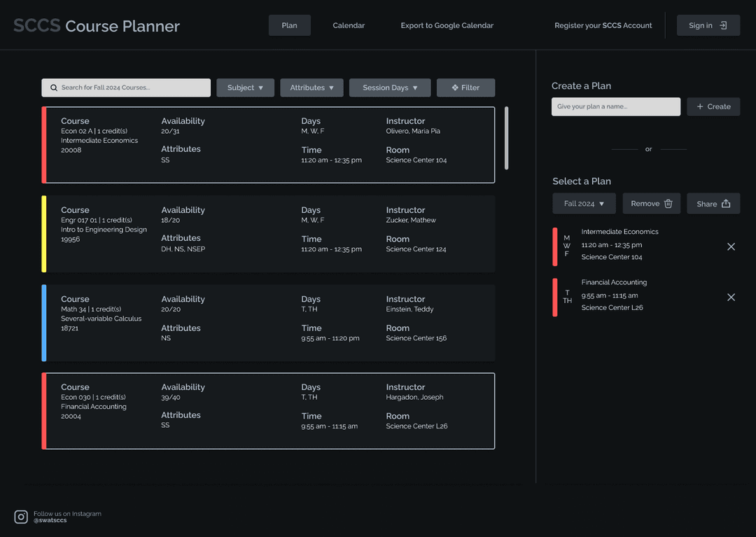Screen dimensions: 756x537
Task: Click Export to Google Calendar
Action: 447,25
